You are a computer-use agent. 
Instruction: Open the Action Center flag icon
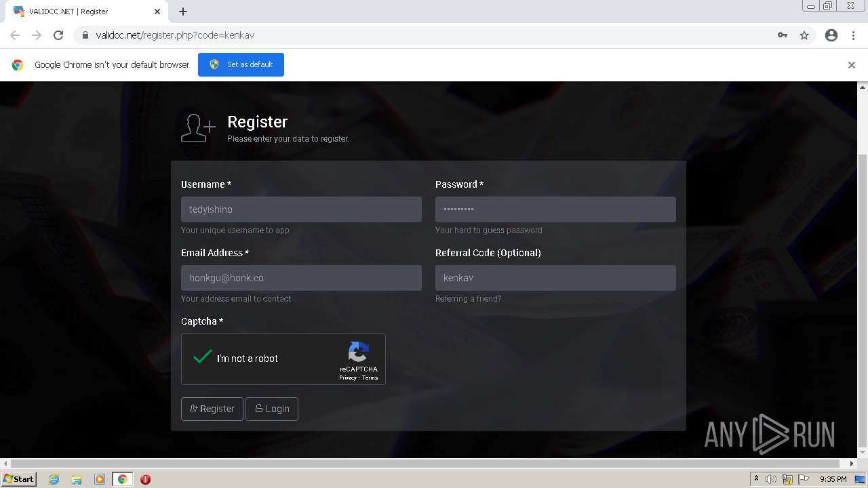pyautogui.click(x=804, y=479)
